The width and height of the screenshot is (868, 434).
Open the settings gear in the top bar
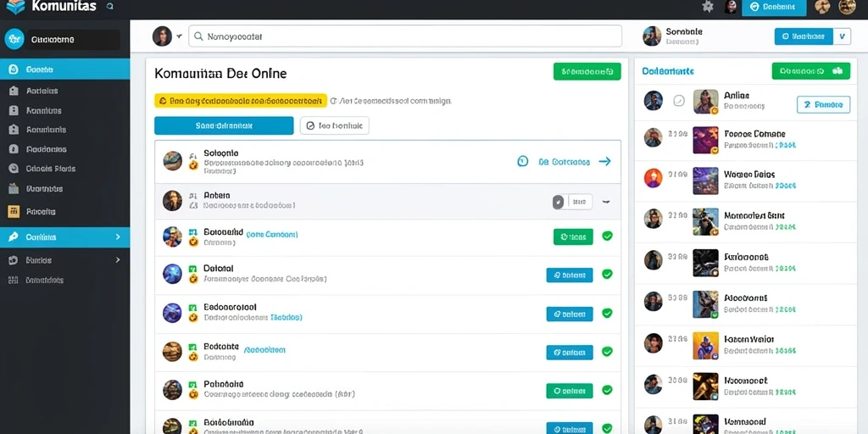[708, 7]
